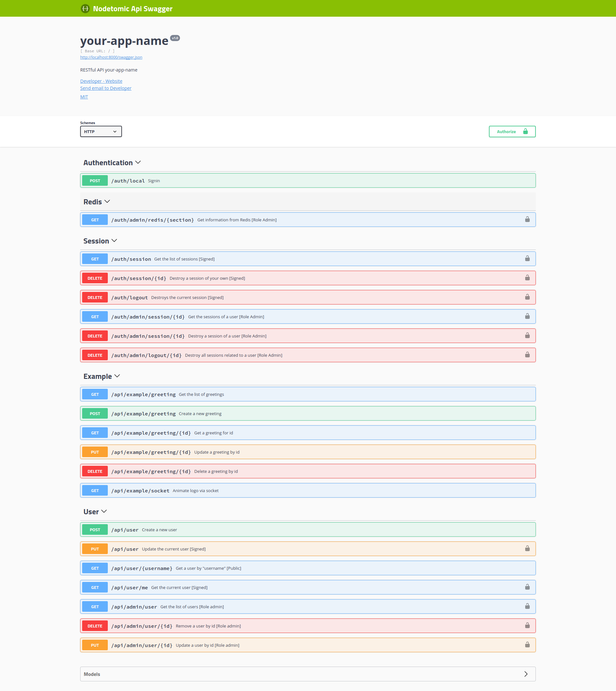Viewport: 616px width, 691px height.
Task: Click lock icon on PUT /api/admin/user/{id} row
Action: [x=527, y=645]
